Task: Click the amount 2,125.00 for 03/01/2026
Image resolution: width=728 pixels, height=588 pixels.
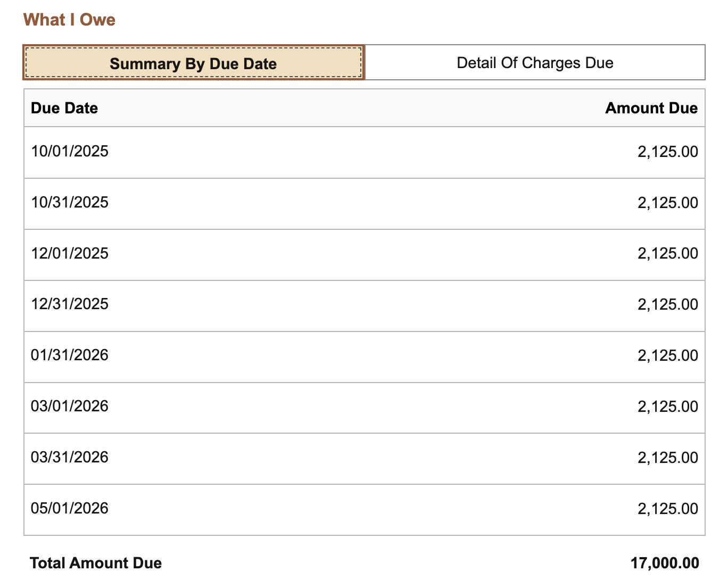Action: coord(668,407)
